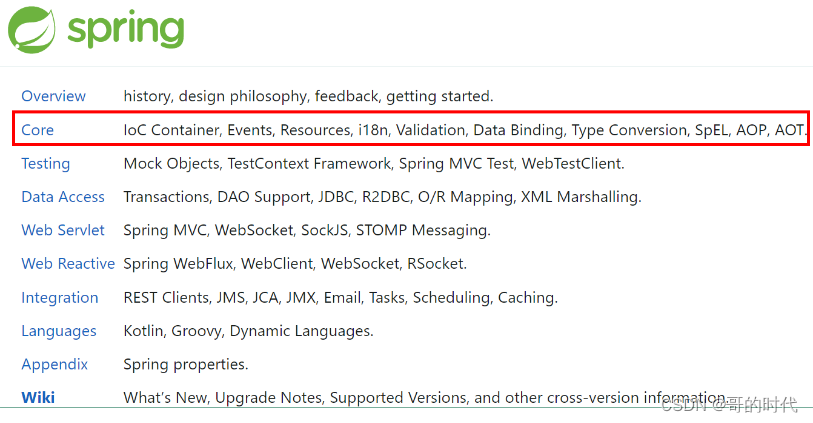813x423 pixels.
Task: Select the Web Servlet link
Action: (x=63, y=230)
